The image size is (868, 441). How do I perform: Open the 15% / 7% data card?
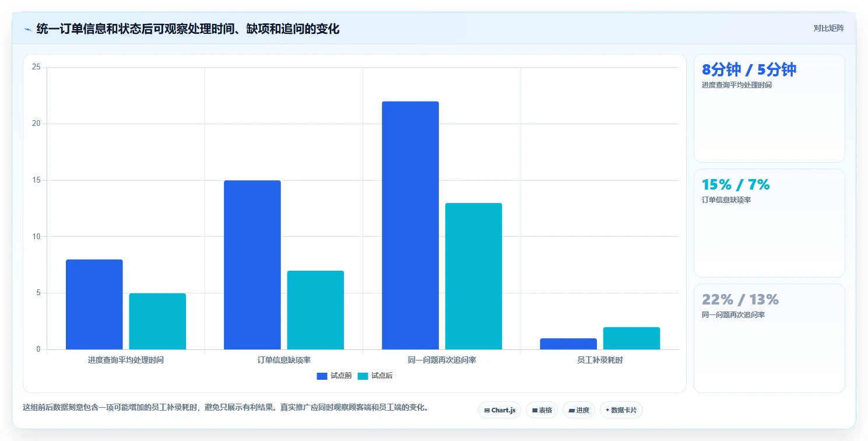pyautogui.click(x=769, y=223)
